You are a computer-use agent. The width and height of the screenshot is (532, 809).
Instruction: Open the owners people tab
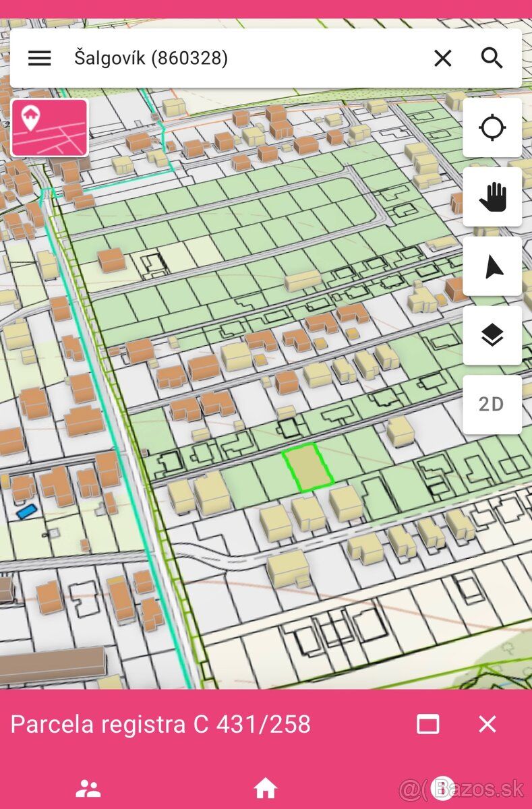pos(88,788)
